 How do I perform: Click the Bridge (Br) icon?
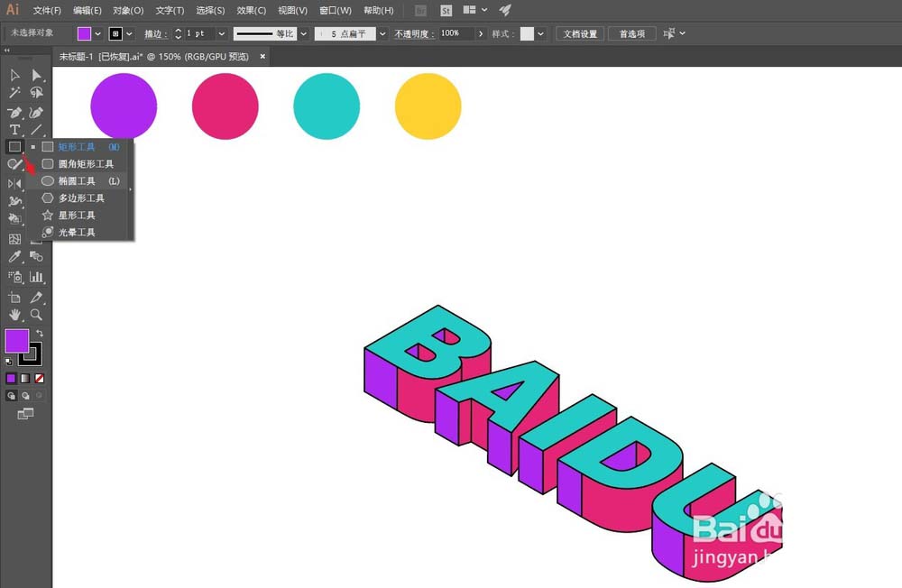(420, 10)
